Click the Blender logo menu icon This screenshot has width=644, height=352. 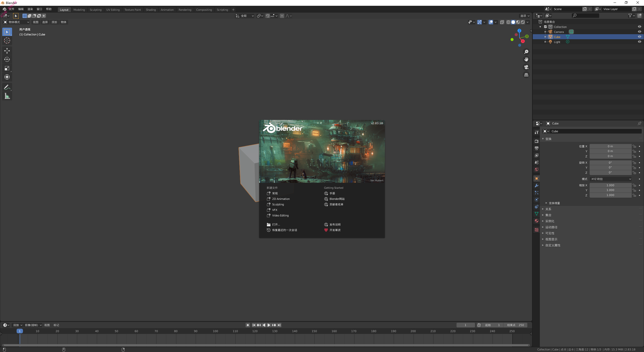pyautogui.click(x=4, y=9)
